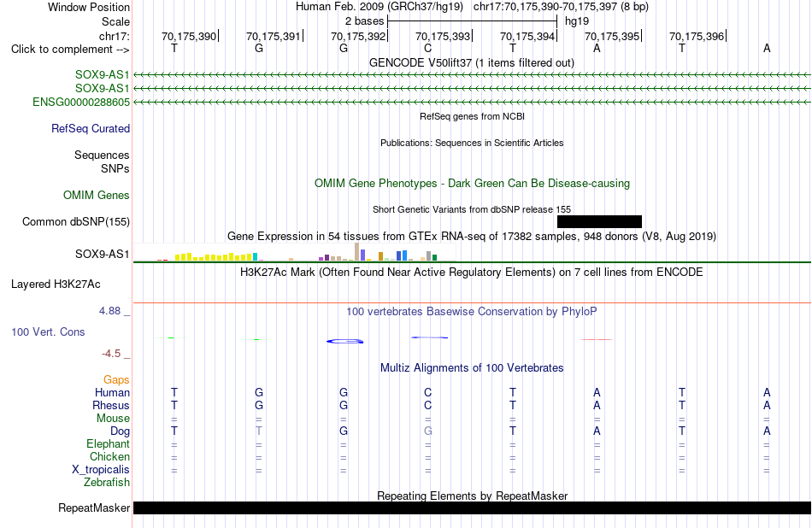The width and height of the screenshot is (812, 528).
Task: Click the Human species label
Action: pos(112,393)
